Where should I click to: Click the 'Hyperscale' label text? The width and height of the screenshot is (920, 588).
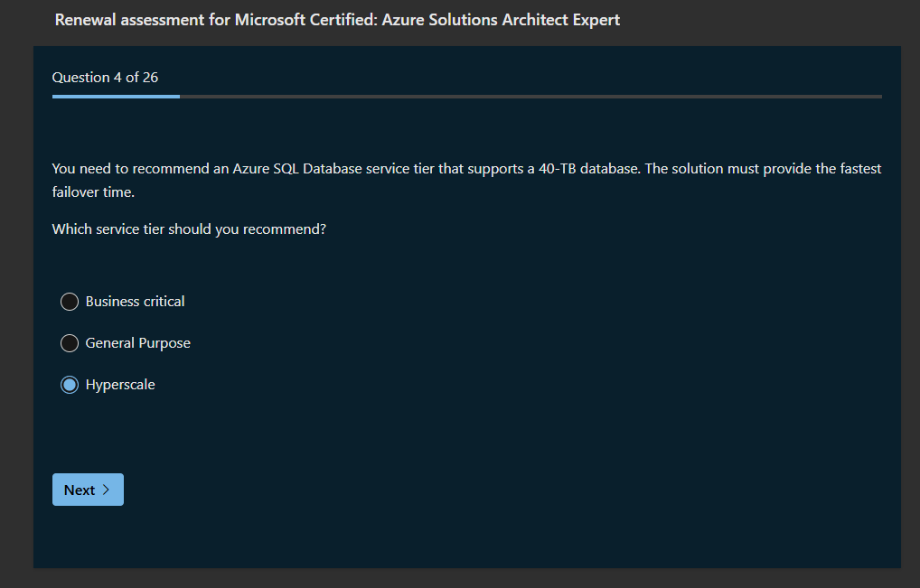[120, 385]
